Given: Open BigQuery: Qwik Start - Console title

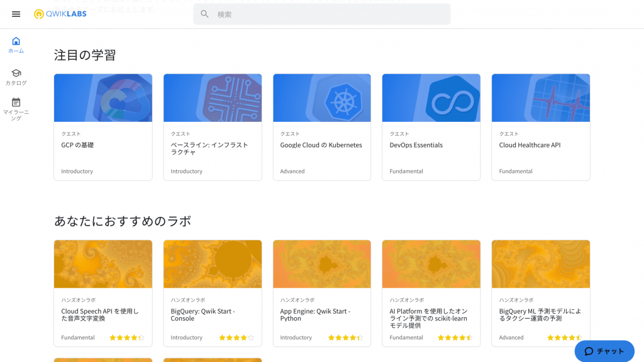Looking at the screenshot, I should pos(203,314).
